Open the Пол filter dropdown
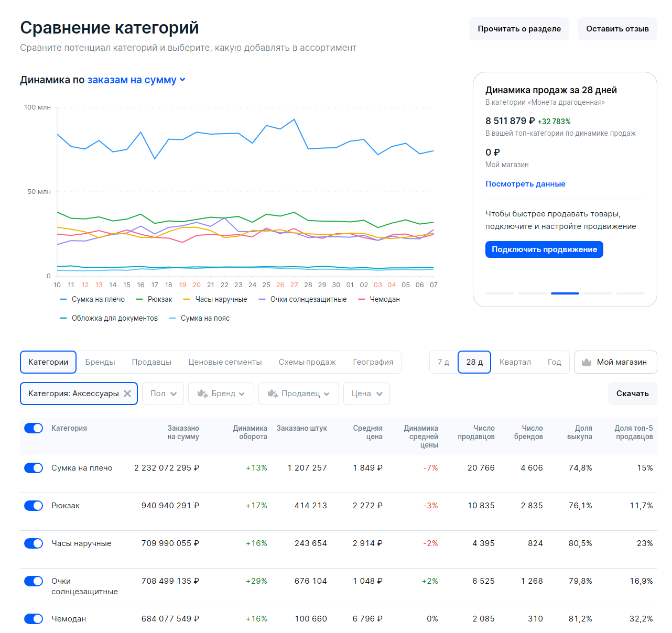This screenshot has height=633, width=672. pyautogui.click(x=163, y=394)
